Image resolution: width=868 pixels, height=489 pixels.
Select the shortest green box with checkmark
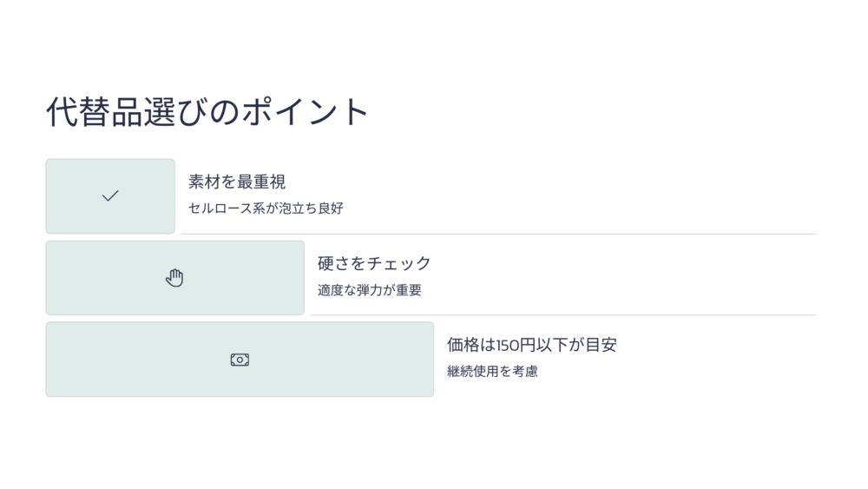(110, 196)
